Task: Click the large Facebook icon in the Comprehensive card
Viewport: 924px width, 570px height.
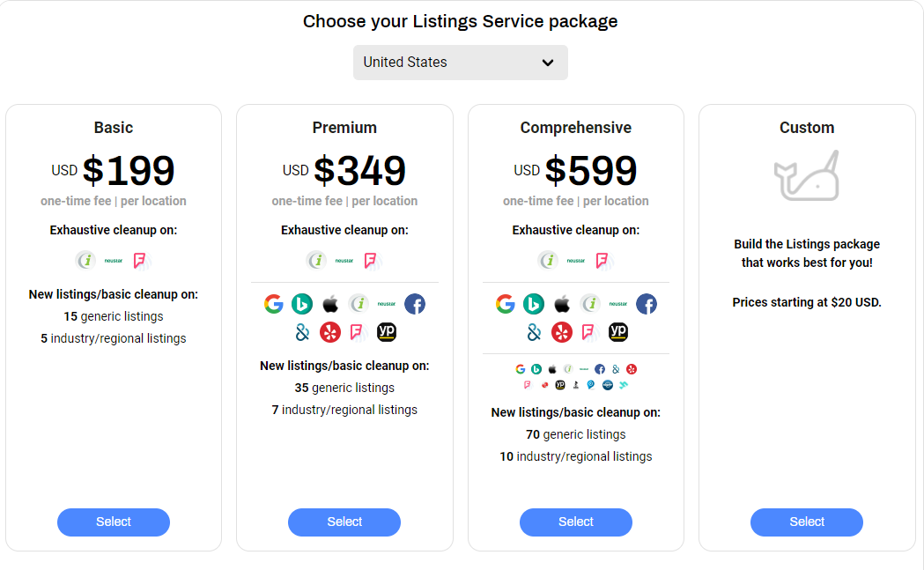Action: click(x=647, y=304)
